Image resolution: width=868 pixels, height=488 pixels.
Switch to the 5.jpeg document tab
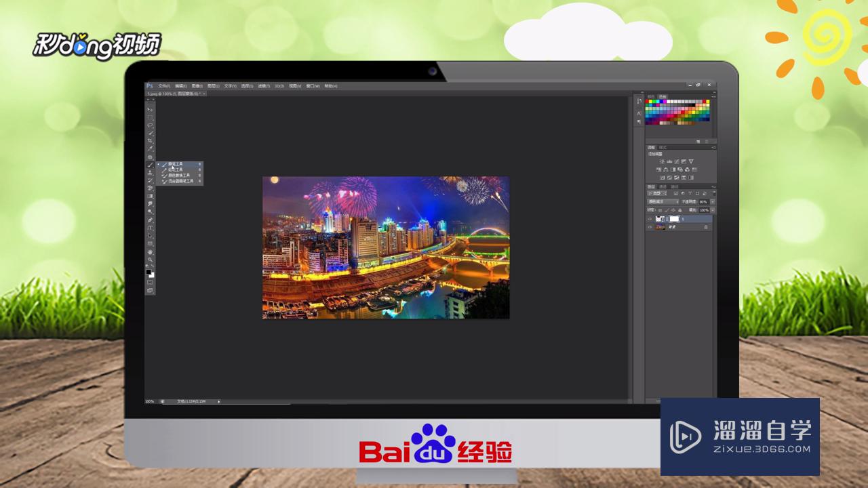point(175,93)
